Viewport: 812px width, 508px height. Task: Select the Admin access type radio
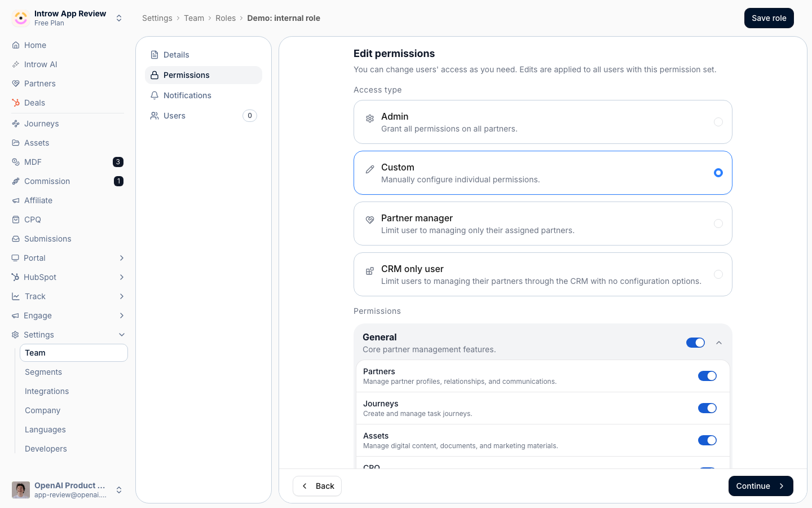coord(718,122)
